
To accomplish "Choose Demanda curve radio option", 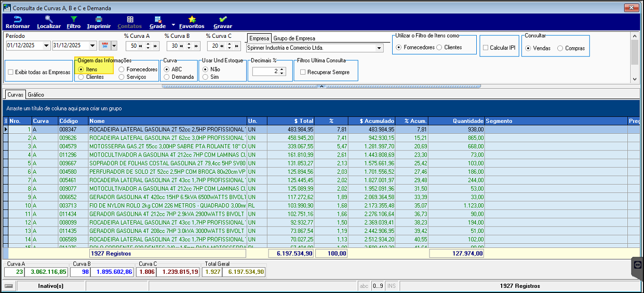I will click(167, 77).
